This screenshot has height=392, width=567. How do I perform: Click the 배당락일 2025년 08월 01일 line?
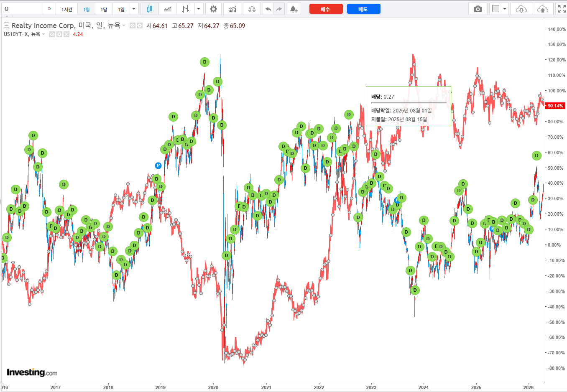tap(401, 111)
